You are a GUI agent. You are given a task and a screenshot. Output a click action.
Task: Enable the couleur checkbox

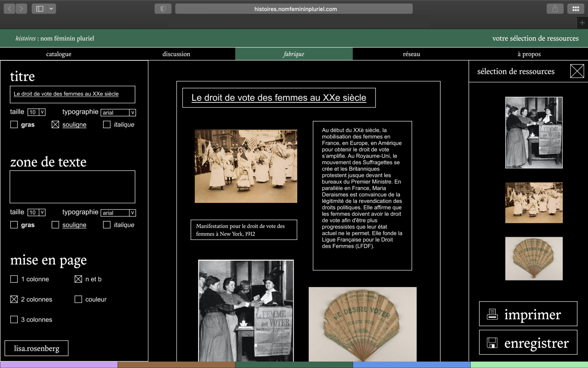[x=78, y=299]
